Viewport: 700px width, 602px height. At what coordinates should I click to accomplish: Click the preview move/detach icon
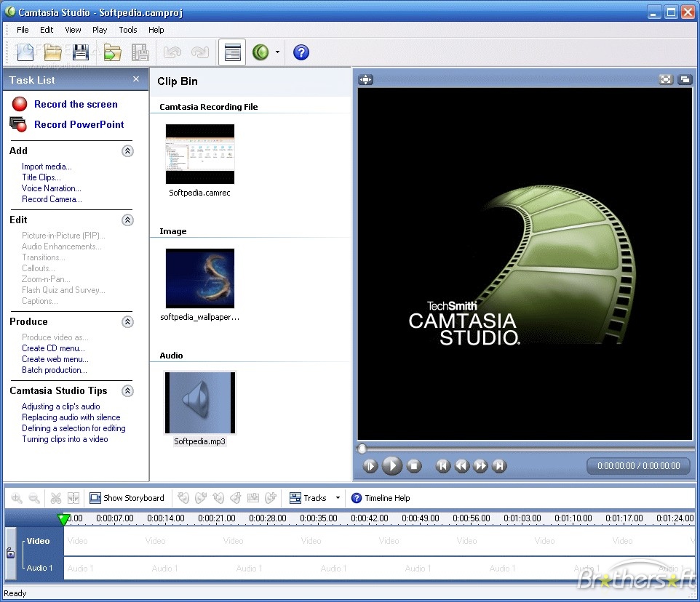pyautogui.click(x=365, y=80)
